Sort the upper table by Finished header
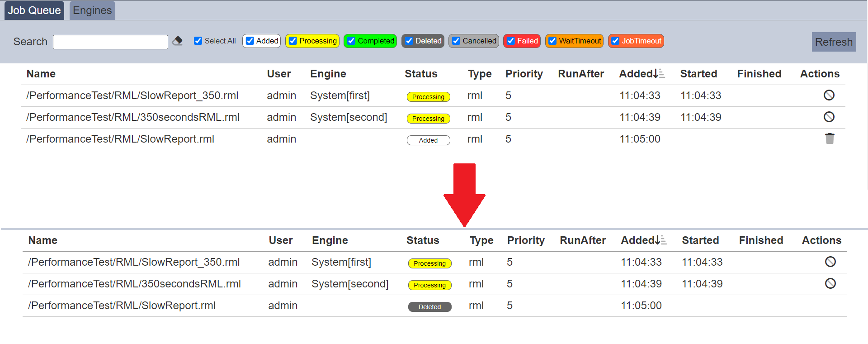The image size is (868, 344). click(x=759, y=74)
